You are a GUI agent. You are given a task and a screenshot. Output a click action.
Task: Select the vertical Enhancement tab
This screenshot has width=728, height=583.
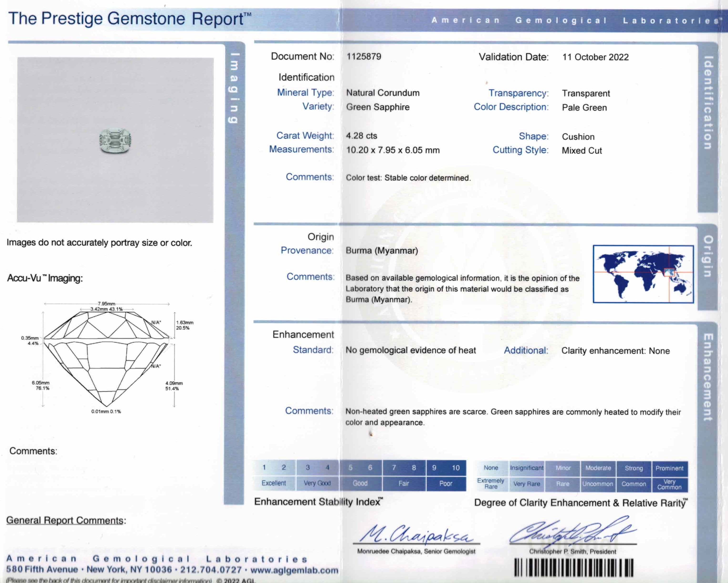[708, 377]
